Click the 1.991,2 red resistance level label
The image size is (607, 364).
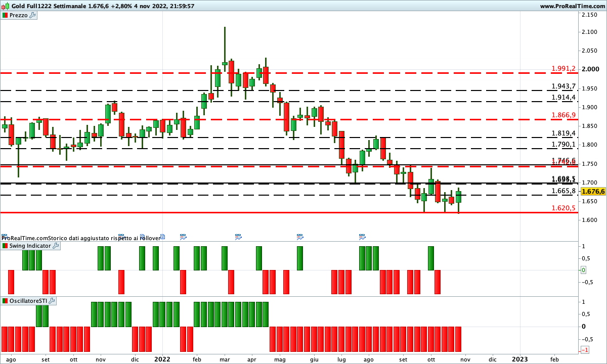point(563,68)
